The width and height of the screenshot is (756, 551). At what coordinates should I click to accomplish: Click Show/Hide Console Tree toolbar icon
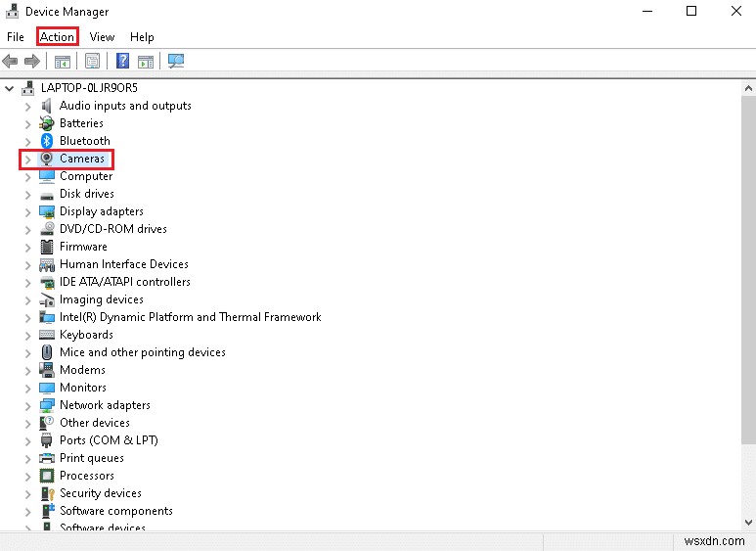click(63, 62)
